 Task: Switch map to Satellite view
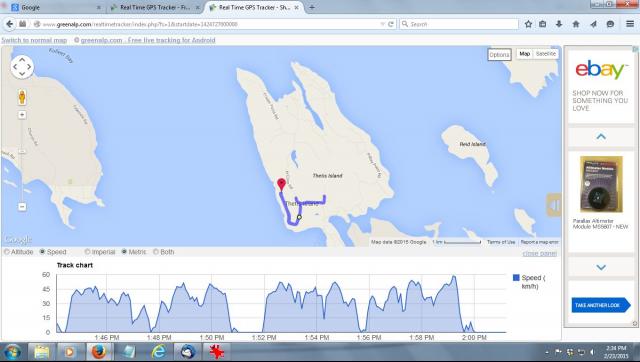tap(546, 54)
